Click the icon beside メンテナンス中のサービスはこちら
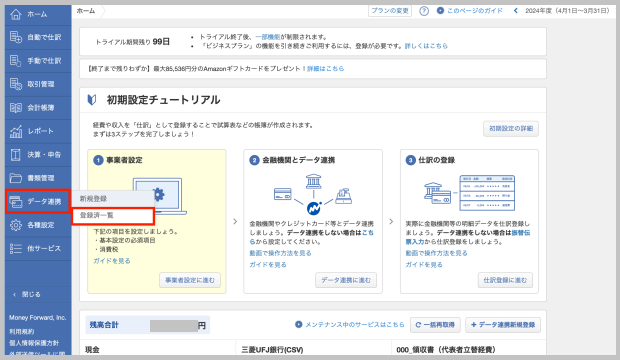The width and height of the screenshot is (620, 360). tap(299, 324)
